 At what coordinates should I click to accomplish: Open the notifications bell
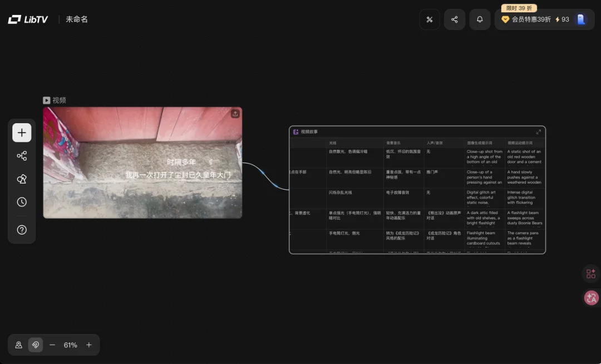480,19
